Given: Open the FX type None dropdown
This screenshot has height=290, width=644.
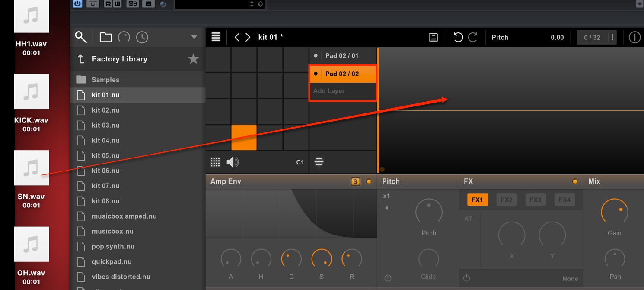Looking at the screenshot, I should 570,279.
